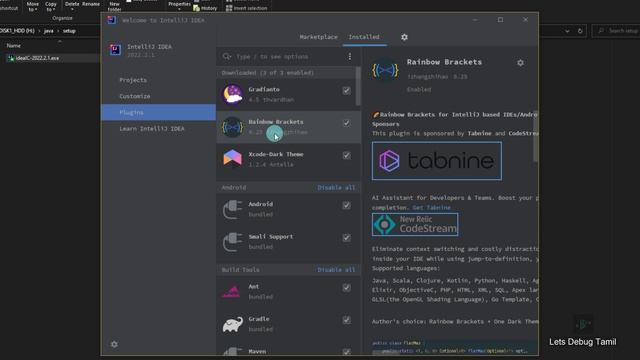Open the plugins gear settings icon

click(x=404, y=37)
